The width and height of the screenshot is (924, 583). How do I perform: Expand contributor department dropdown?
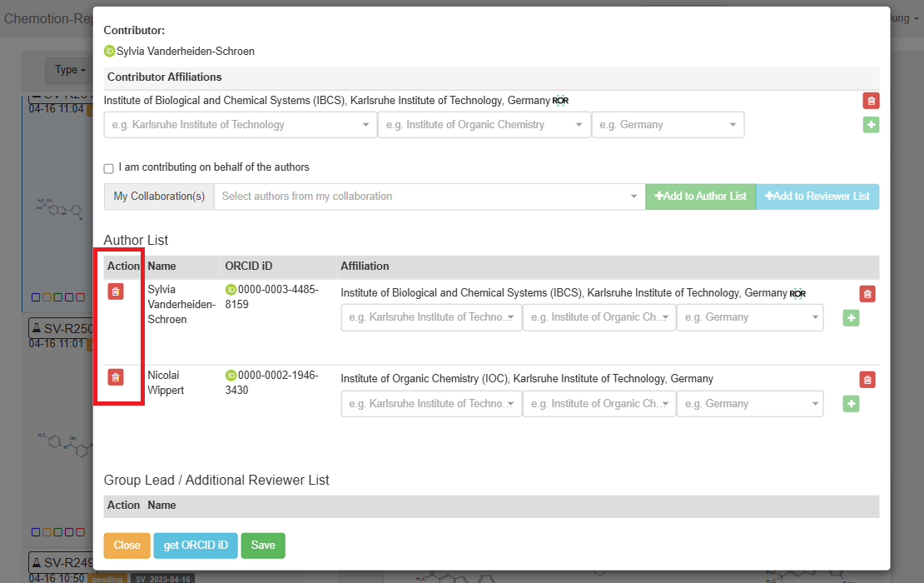coord(483,125)
